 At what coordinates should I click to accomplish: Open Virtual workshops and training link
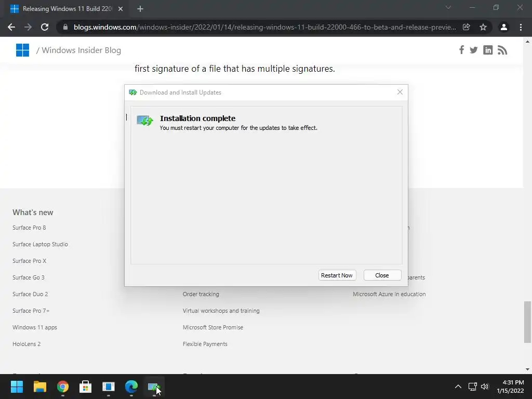pos(221,311)
